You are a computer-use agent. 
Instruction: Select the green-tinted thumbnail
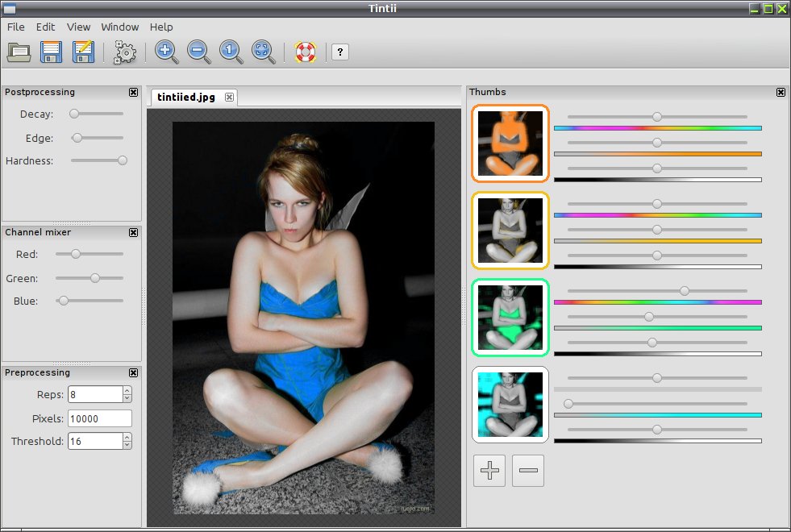(510, 318)
